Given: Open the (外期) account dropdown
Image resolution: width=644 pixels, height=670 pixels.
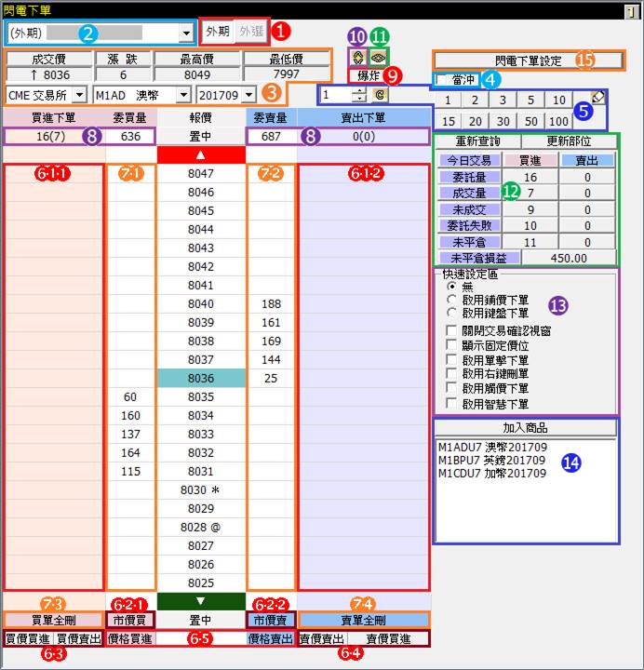Looking at the screenshot, I should pos(186,33).
